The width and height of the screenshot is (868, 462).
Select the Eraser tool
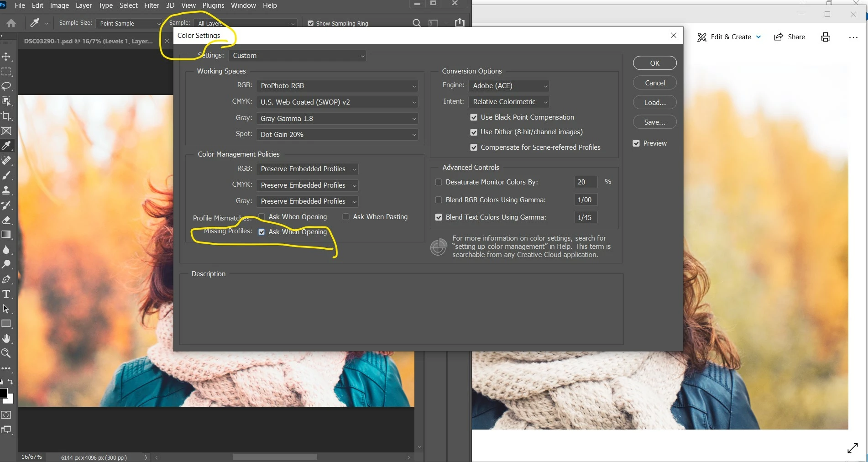(x=6, y=220)
